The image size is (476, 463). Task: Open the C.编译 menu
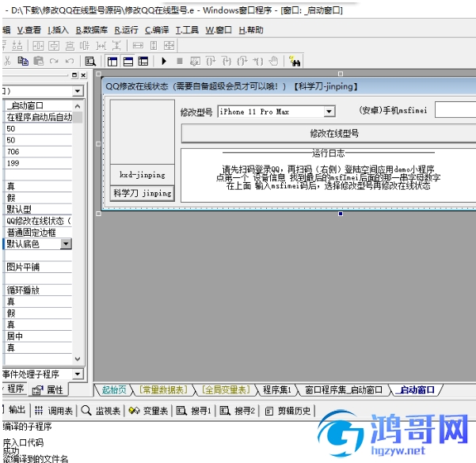pos(157,30)
